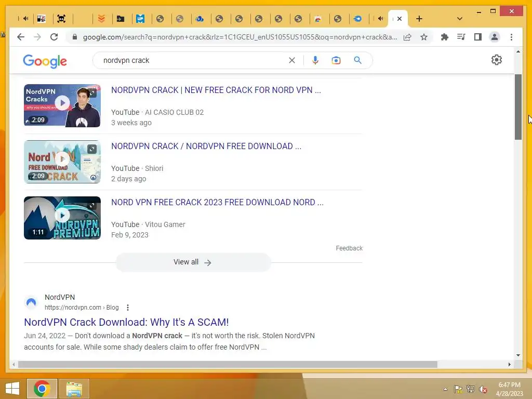532x399 pixels.
Task: Open more options for NordVPN result
Action: tap(128, 308)
